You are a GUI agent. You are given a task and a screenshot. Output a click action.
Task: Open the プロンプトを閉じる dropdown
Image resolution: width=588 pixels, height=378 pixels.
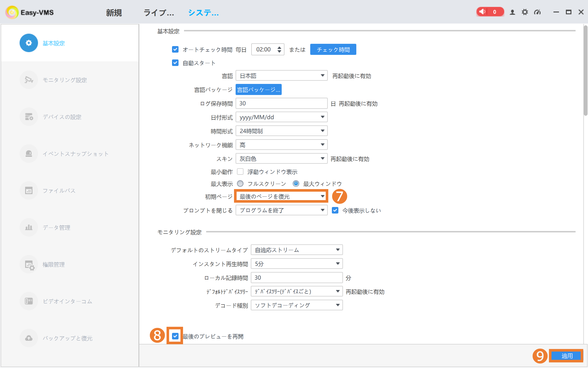[x=281, y=210]
